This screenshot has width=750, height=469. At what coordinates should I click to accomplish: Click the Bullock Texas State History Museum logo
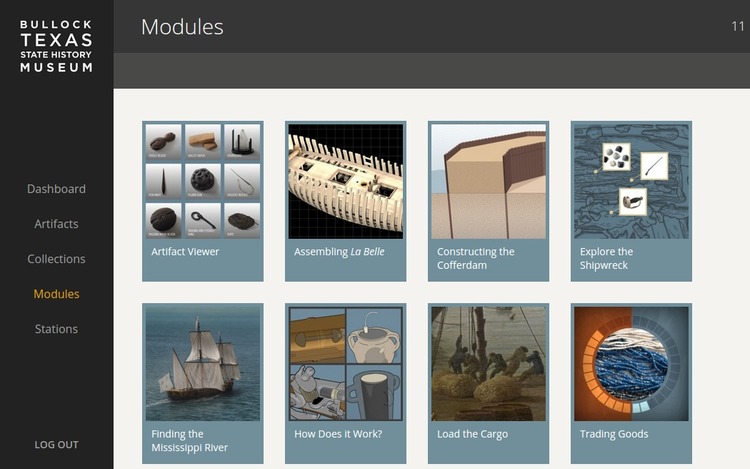(56, 45)
